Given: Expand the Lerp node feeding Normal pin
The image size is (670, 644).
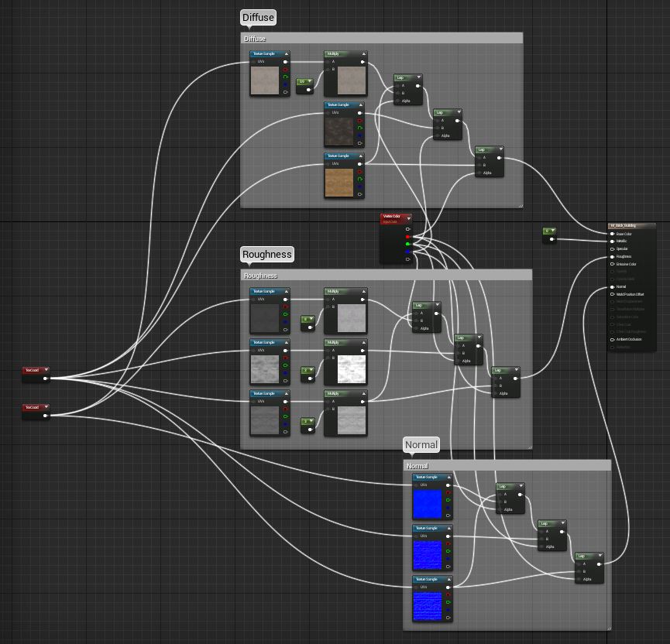Looking at the screenshot, I should 600,556.
